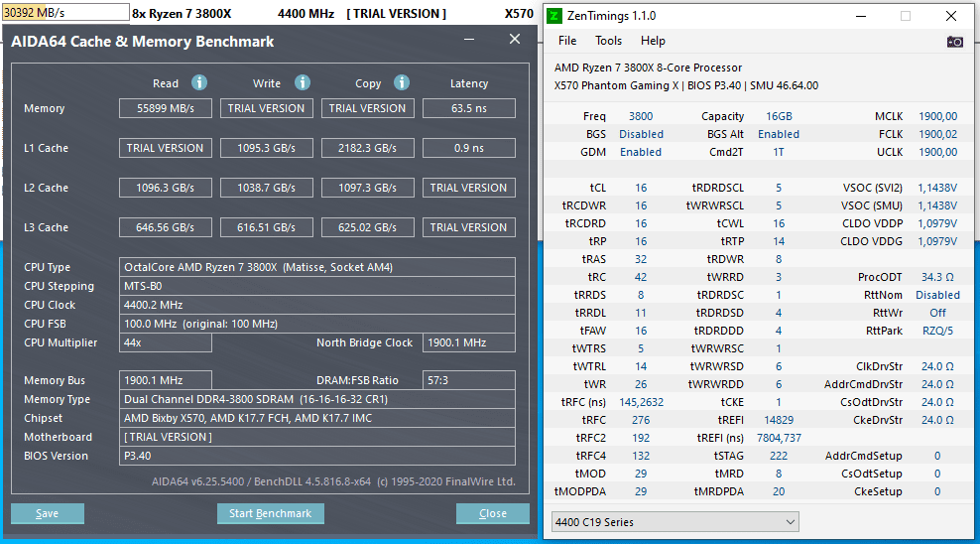This screenshot has height=544, width=980.
Task: Click L1 Cache Write value 1095.3 GB/s
Action: tap(266, 148)
